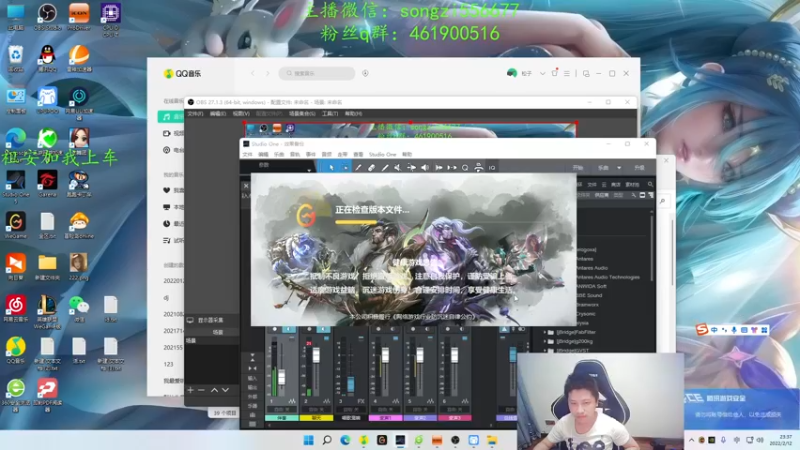The width and height of the screenshot is (800, 450).
Task: Select the Range tool in Studio One toolbar
Action: pos(345,167)
